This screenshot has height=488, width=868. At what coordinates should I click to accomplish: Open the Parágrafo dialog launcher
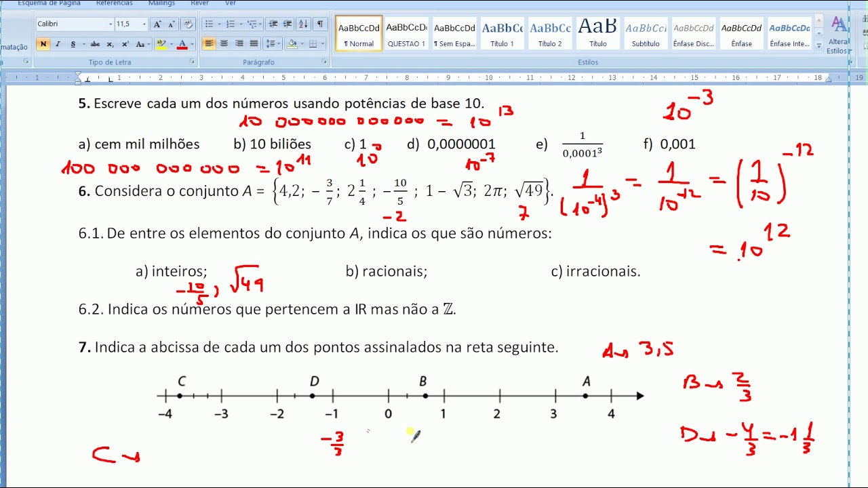coord(324,62)
